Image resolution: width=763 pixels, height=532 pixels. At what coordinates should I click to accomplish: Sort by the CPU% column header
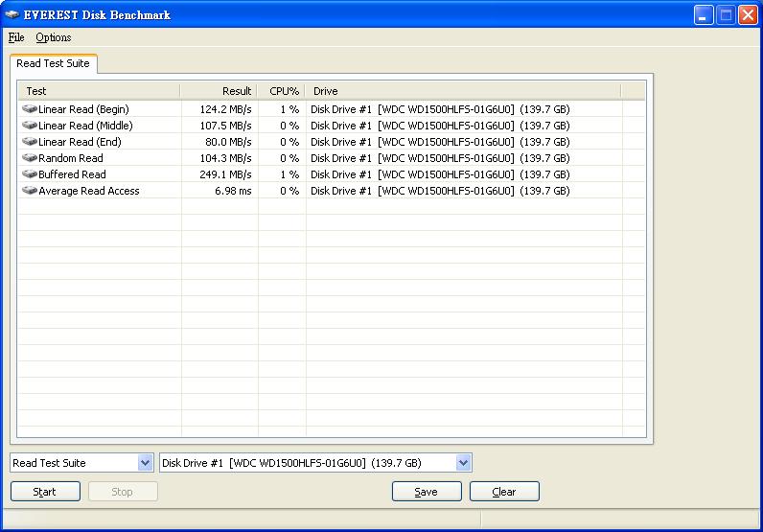(281, 91)
